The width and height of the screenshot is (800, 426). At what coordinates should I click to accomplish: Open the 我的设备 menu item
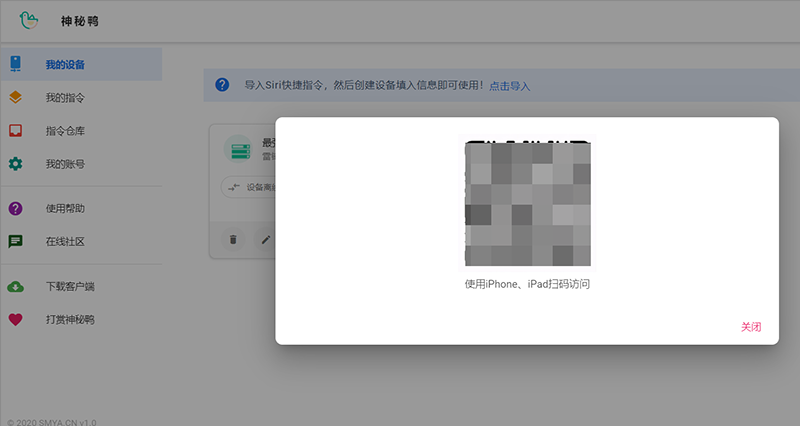point(81,64)
